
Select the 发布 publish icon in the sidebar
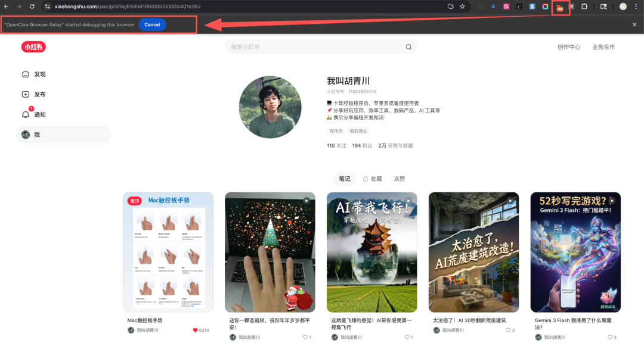(24, 94)
